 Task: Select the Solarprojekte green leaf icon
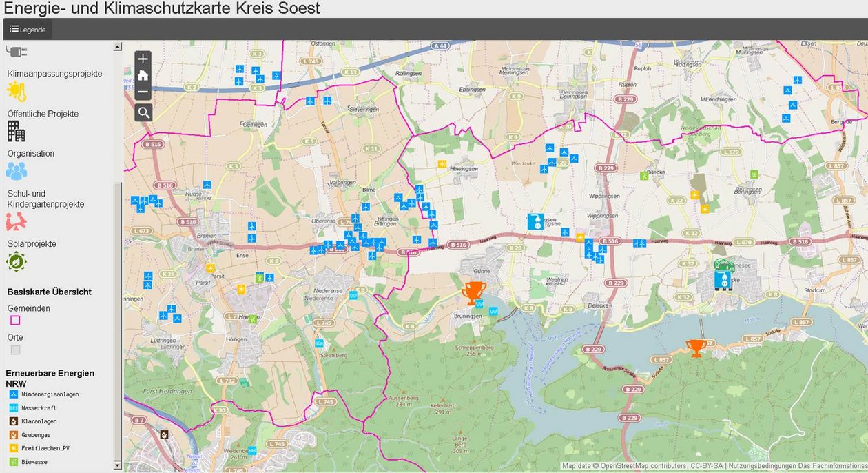[16, 262]
